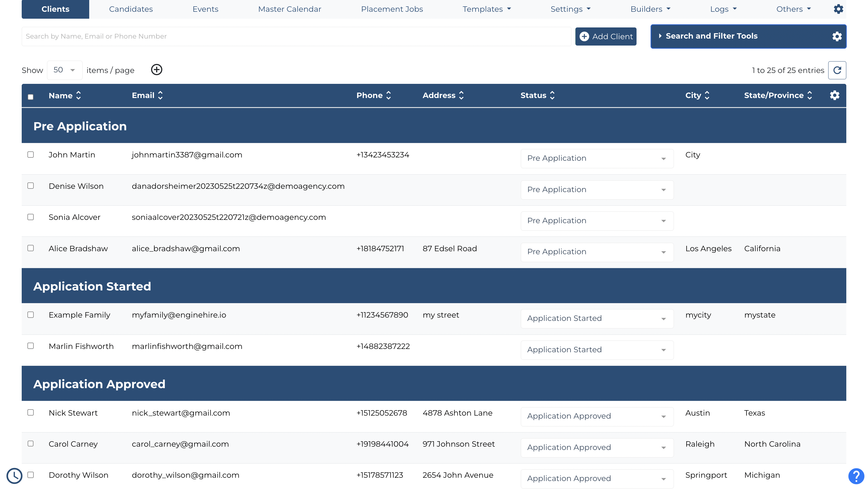Screen dimensions: 868x491
Task: Click the refresh entries icon
Action: point(837,70)
